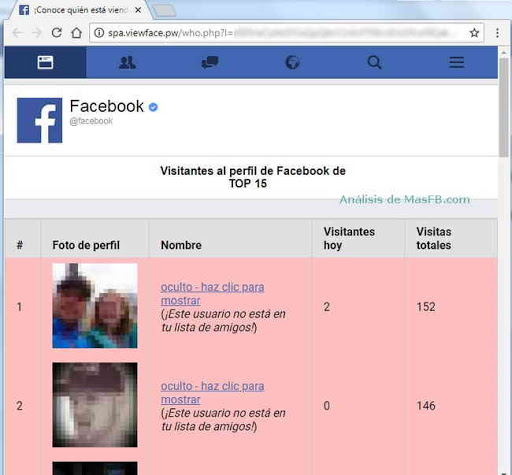Click the @facebook handle
Viewport: 512px width, 475px height.
tap(91, 121)
